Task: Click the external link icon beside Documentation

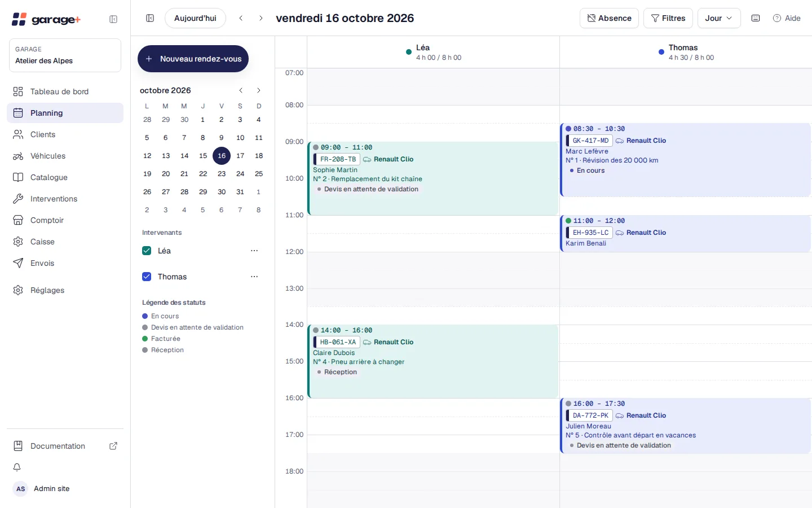Action: [113, 446]
